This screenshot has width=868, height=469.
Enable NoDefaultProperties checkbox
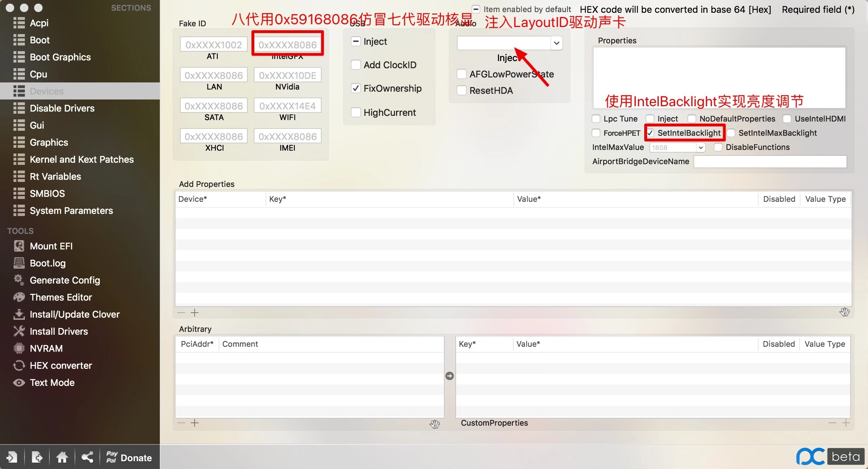coord(692,119)
